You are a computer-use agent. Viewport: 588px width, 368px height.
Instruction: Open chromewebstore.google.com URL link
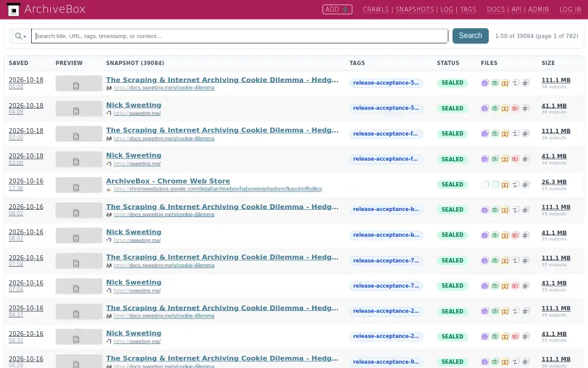217,189
